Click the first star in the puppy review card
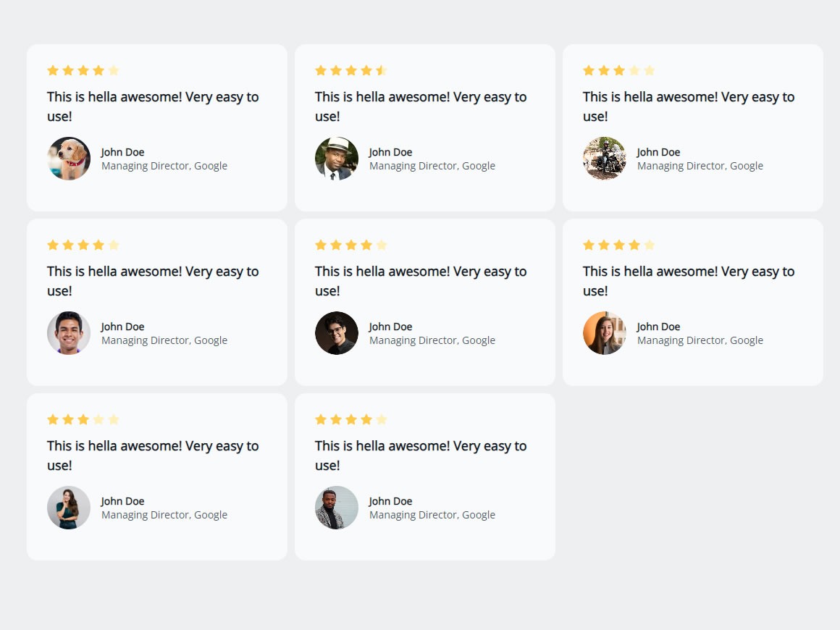Image resolution: width=840 pixels, height=630 pixels. click(53, 70)
